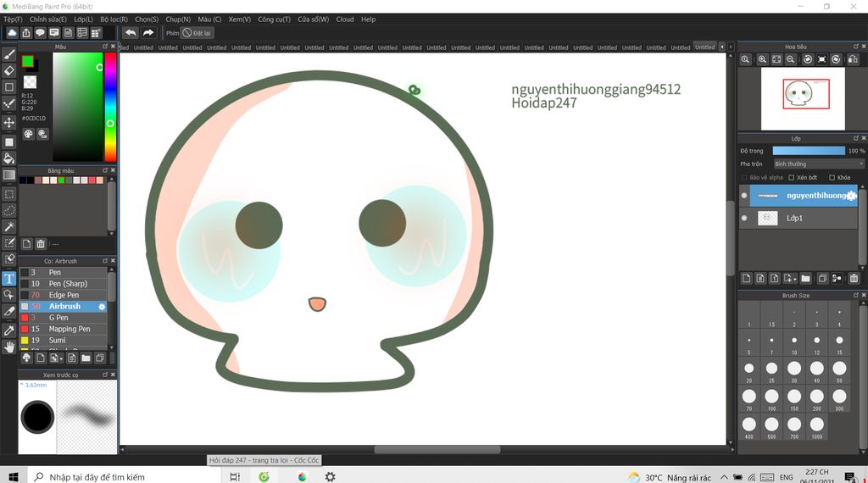Add a new layer folder
Screen dimensions: 868x483
click(x=805, y=278)
